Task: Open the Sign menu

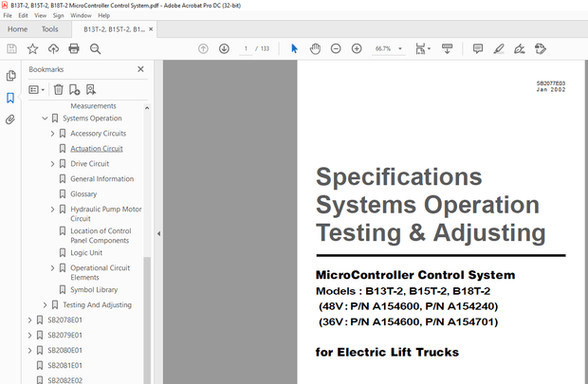Action: click(x=59, y=16)
